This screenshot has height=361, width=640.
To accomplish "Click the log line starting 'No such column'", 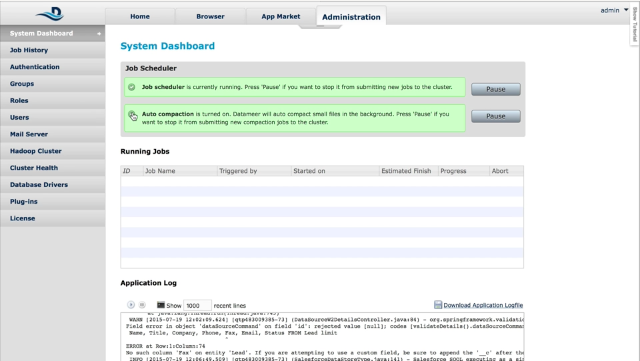I will click(324, 352).
